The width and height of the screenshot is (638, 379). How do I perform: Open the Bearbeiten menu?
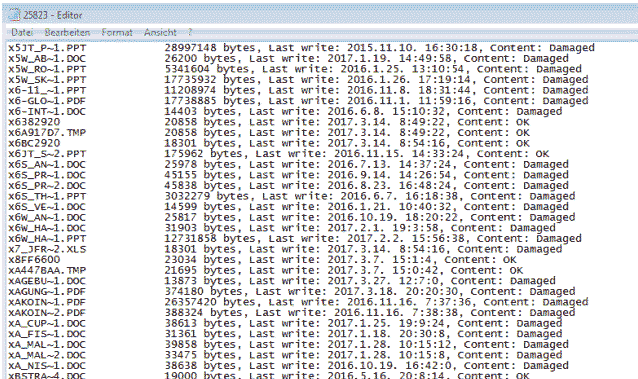pos(67,32)
